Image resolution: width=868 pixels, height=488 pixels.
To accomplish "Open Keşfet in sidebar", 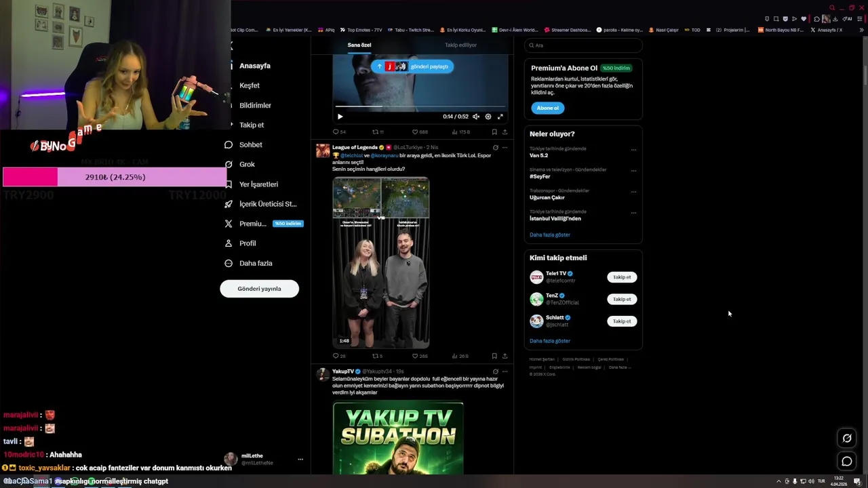I will [x=250, y=85].
